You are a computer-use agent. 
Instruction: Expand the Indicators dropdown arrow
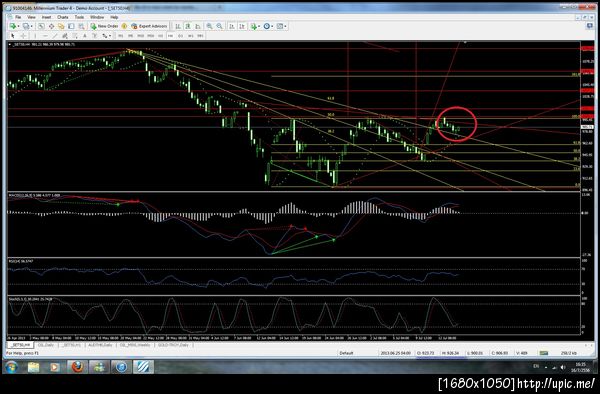tap(259, 26)
